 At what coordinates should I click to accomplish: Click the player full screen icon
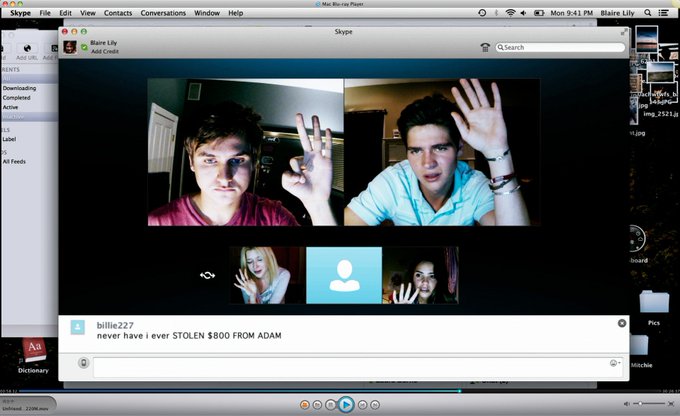point(671,404)
